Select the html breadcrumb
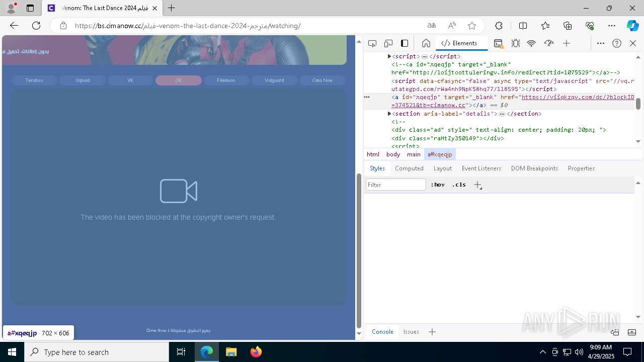The height and width of the screenshot is (362, 644). click(373, 154)
